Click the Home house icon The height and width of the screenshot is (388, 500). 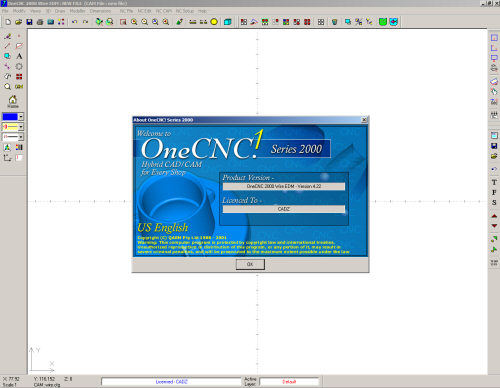[13, 101]
